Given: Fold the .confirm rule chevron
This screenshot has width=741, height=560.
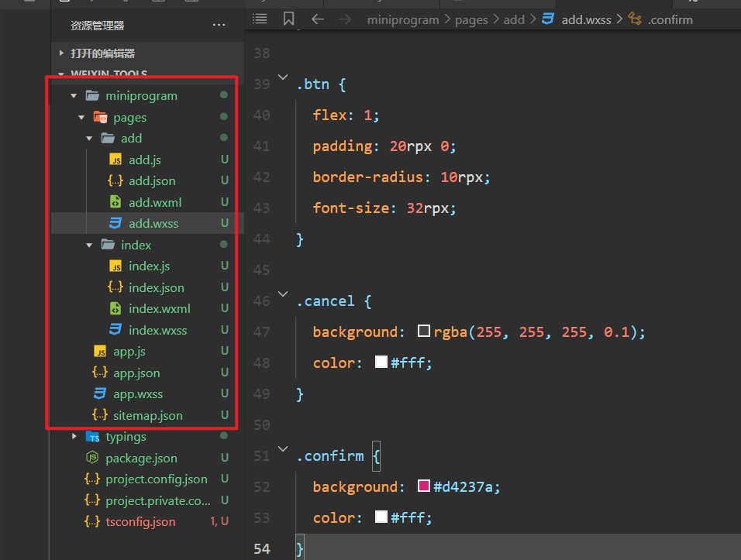Looking at the screenshot, I should click(283, 448).
